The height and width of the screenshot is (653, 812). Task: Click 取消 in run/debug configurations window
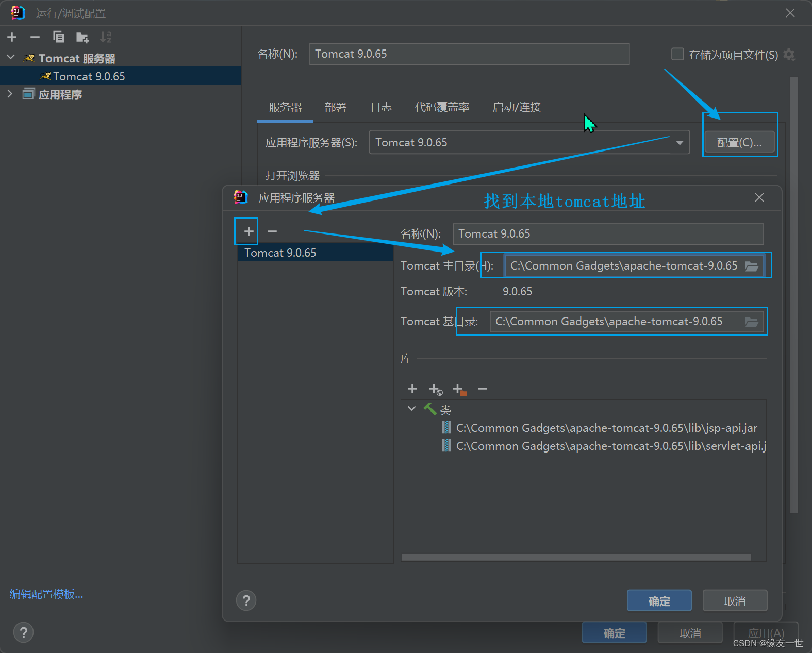[x=690, y=632]
